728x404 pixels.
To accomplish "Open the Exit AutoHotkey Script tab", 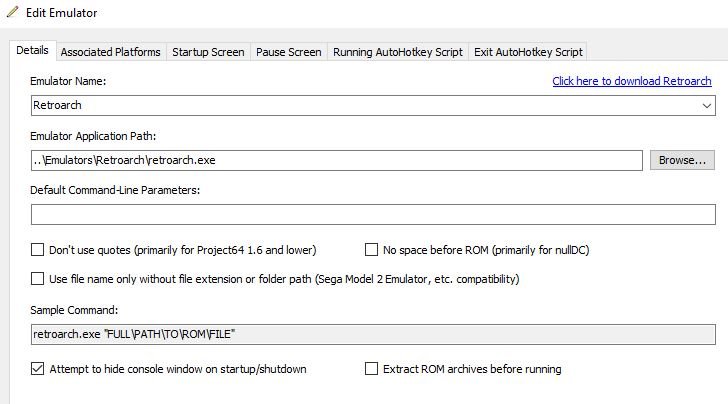I will 528,52.
